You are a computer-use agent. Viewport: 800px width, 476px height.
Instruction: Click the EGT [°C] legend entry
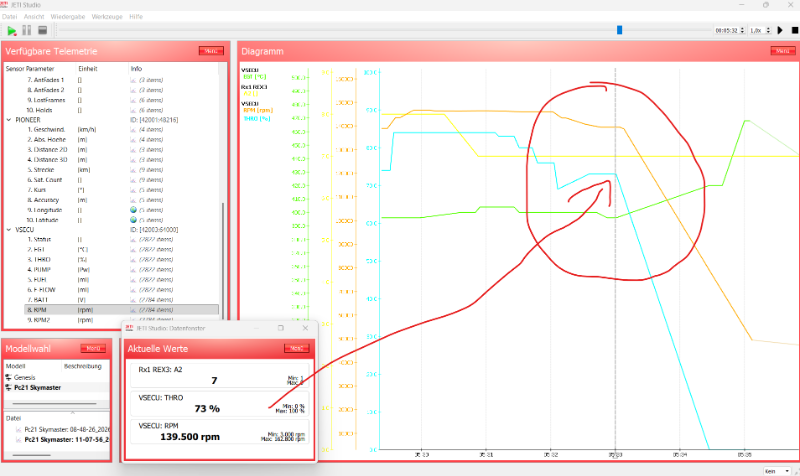point(255,77)
